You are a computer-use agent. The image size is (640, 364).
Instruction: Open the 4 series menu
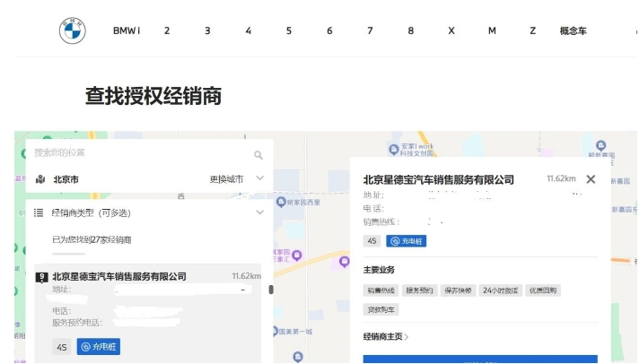(x=248, y=30)
